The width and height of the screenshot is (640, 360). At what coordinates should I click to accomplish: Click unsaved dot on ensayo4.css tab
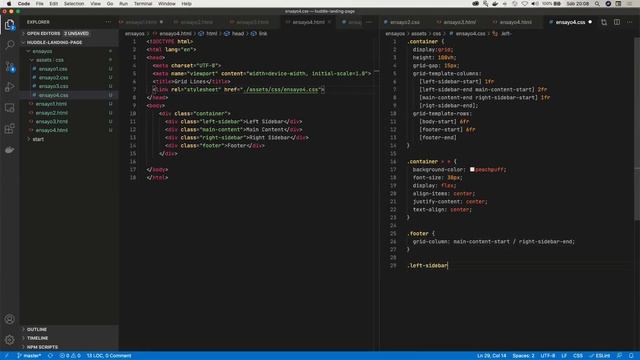coord(590,22)
